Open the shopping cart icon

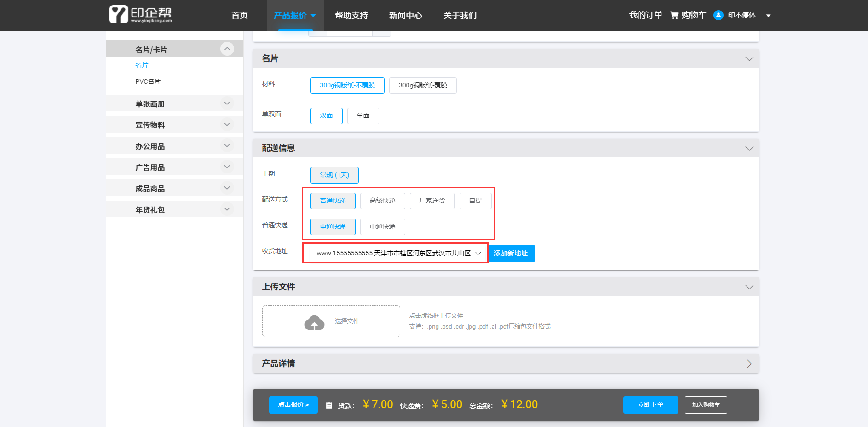tap(674, 15)
